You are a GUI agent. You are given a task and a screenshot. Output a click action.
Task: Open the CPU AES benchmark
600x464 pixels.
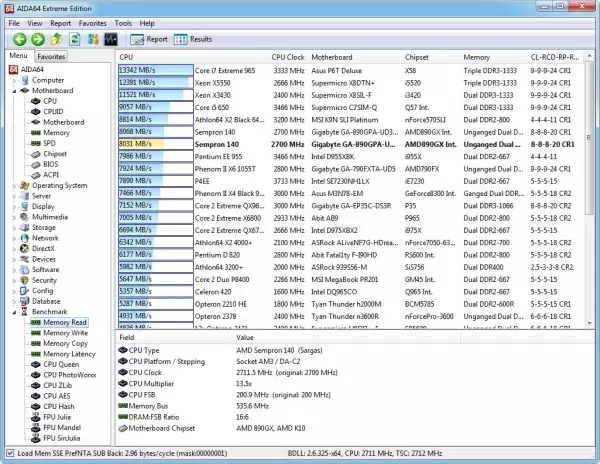click(x=51, y=396)
